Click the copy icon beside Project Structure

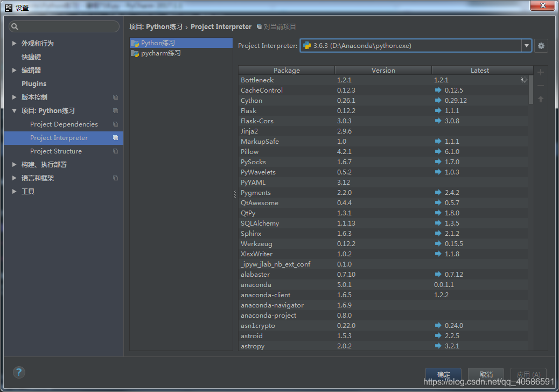(115, 151)
